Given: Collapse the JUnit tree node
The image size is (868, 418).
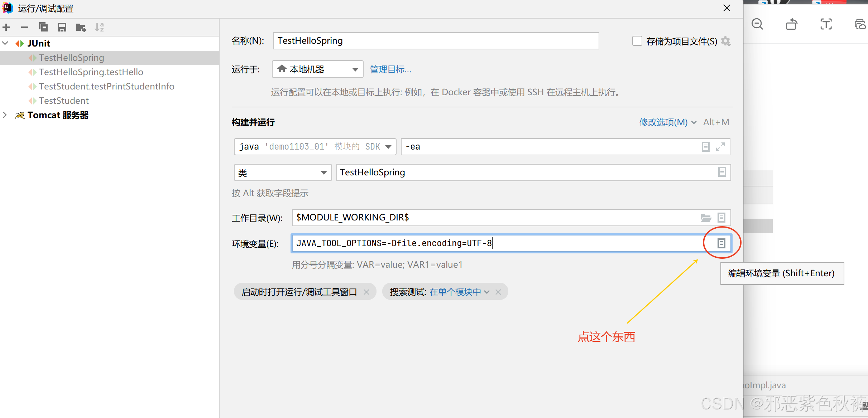Looking at the screenshot, I should [5, 43].
